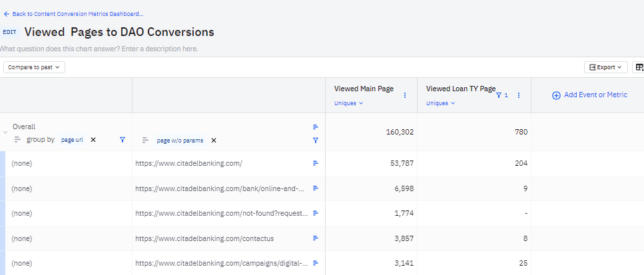Click Add Event or Metric
The height and width of the screenshot is (275, 644).
click(x=589, y=95)
